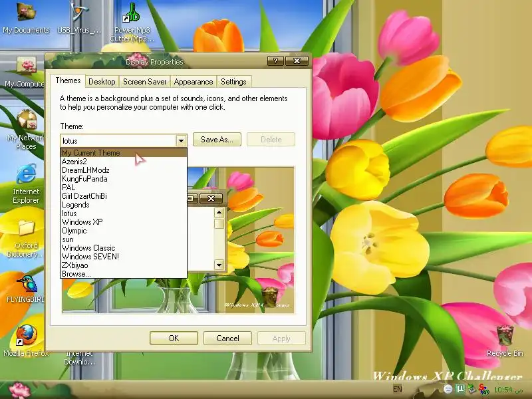Switch to the Desktop tab
532x399 pixels.
click(102, 82)
